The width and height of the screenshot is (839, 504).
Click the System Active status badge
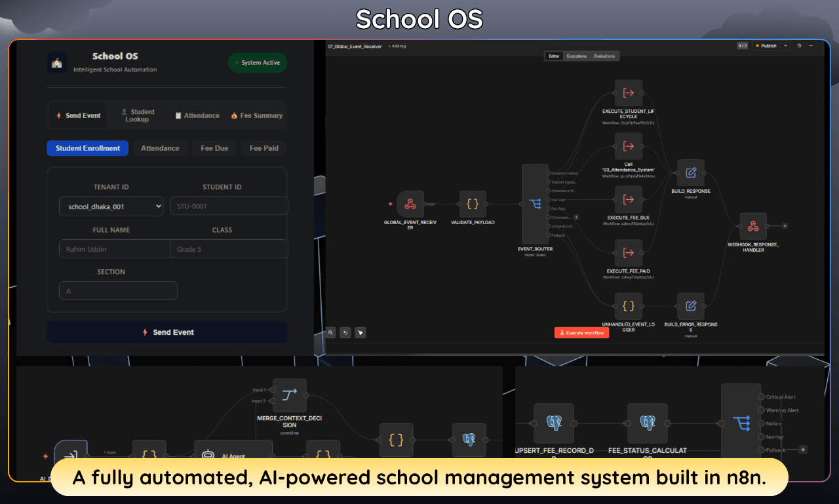[258, 63]
